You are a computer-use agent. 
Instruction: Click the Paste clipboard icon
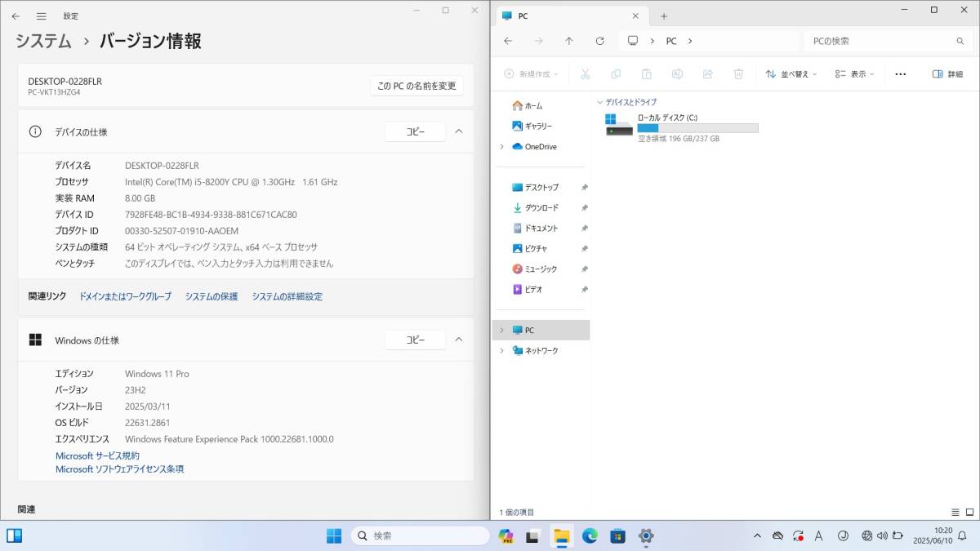[647, 73]
